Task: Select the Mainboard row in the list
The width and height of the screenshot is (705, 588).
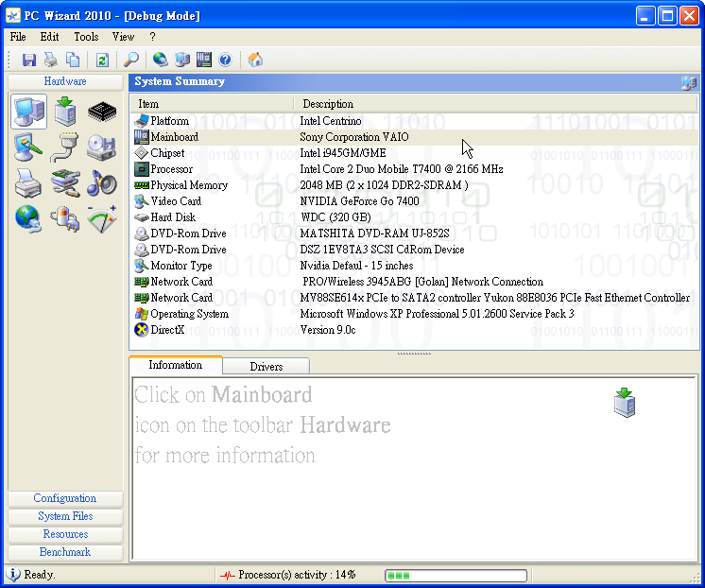Action: pyautogui.click(x=415, y=137)
